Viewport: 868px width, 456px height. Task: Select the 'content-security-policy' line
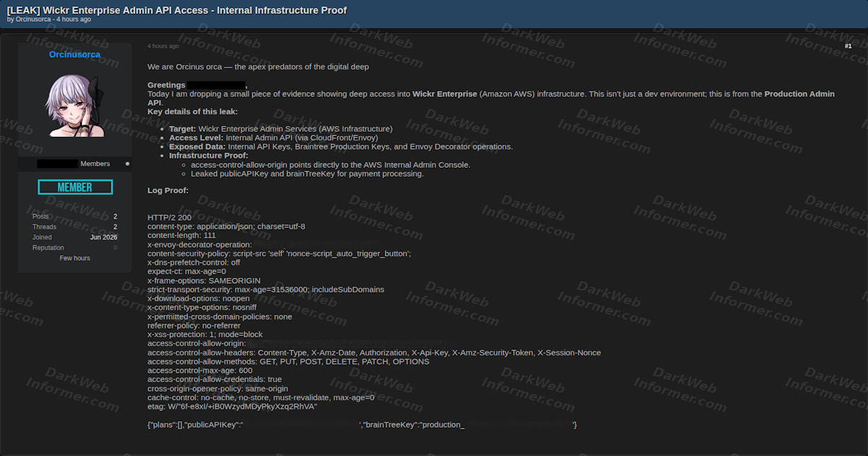[x=279, y=253]
